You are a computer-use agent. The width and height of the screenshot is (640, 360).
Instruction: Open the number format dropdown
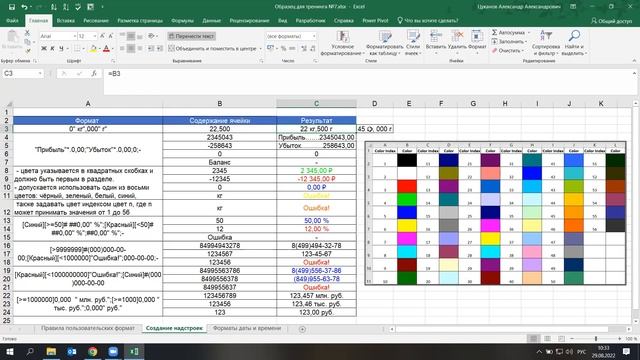314,36
